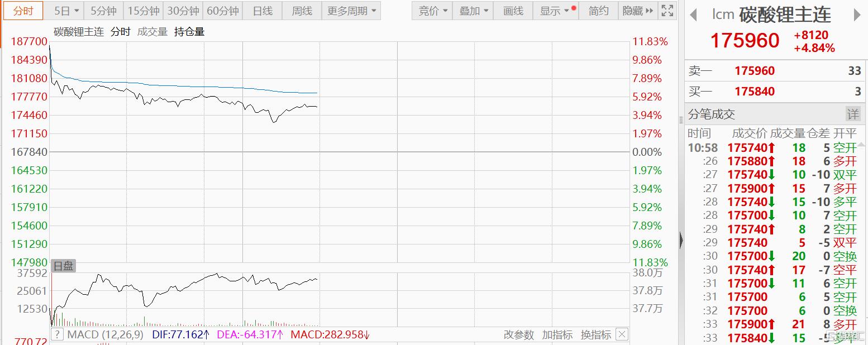Click the 碳酸锂主连 label above the chart

79,32
